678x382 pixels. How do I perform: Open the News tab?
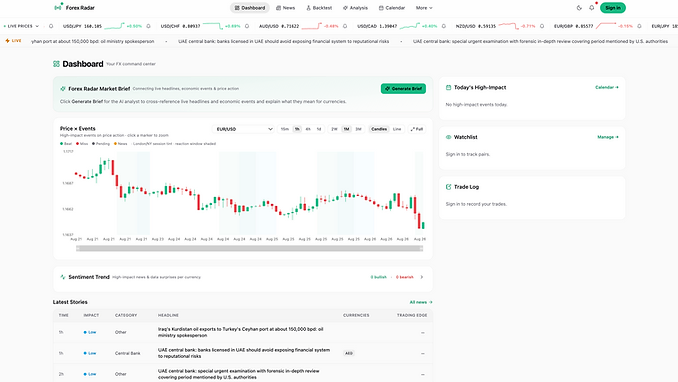click(285, 8)
